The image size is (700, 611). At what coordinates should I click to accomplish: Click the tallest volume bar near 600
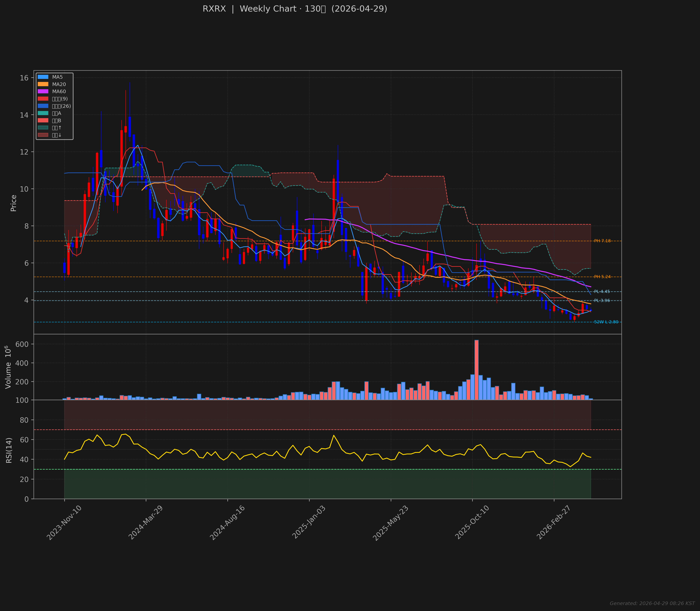[476, 370]
